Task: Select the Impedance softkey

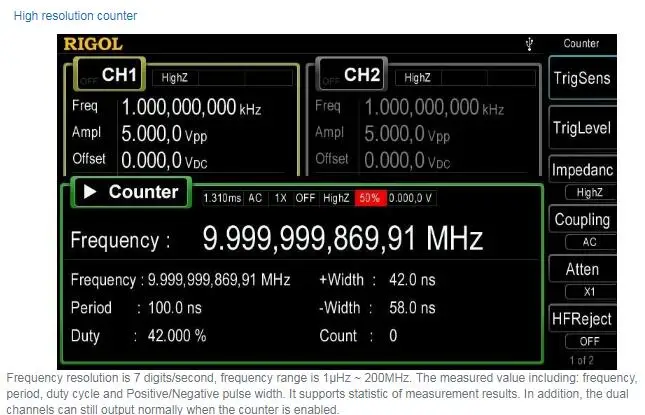Action: (582, 169)
